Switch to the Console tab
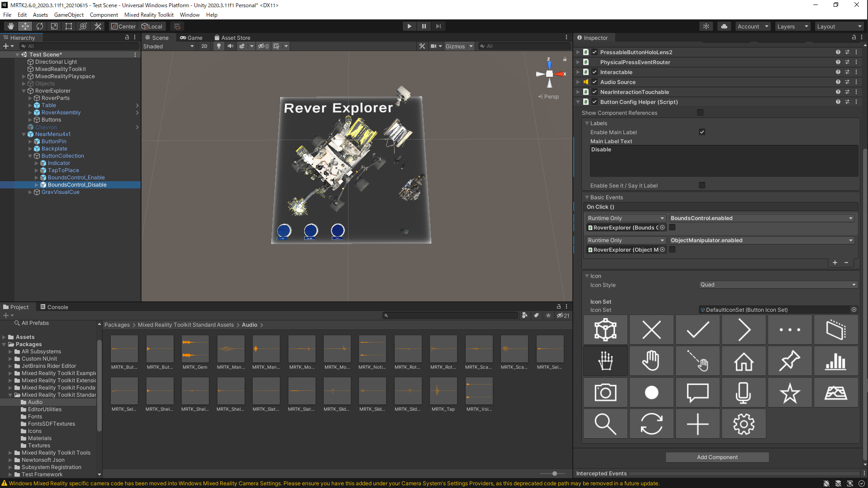Image resolution: width=868 pixels, height=488 pixels. coord(54,307)
